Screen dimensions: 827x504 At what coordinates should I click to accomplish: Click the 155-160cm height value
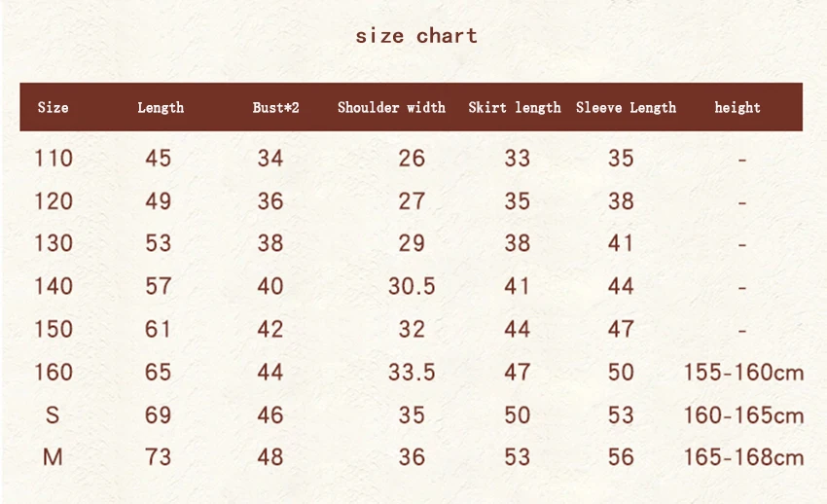click(x=743, y=373)
